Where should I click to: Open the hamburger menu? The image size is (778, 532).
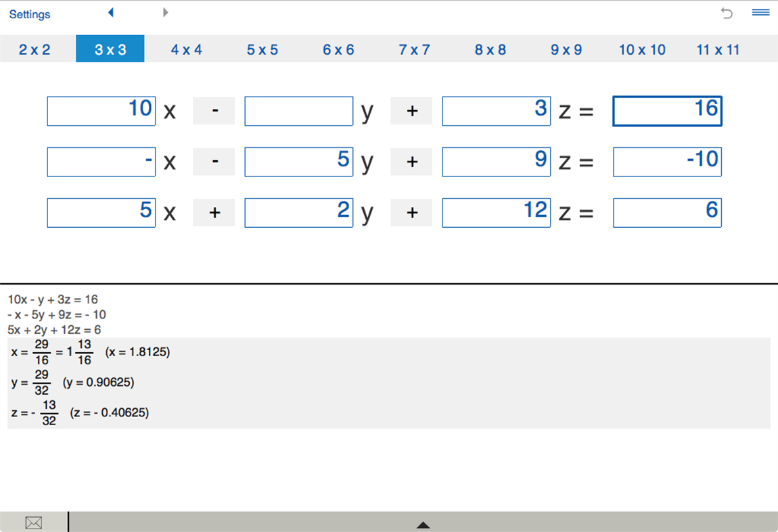click(760, 11)
